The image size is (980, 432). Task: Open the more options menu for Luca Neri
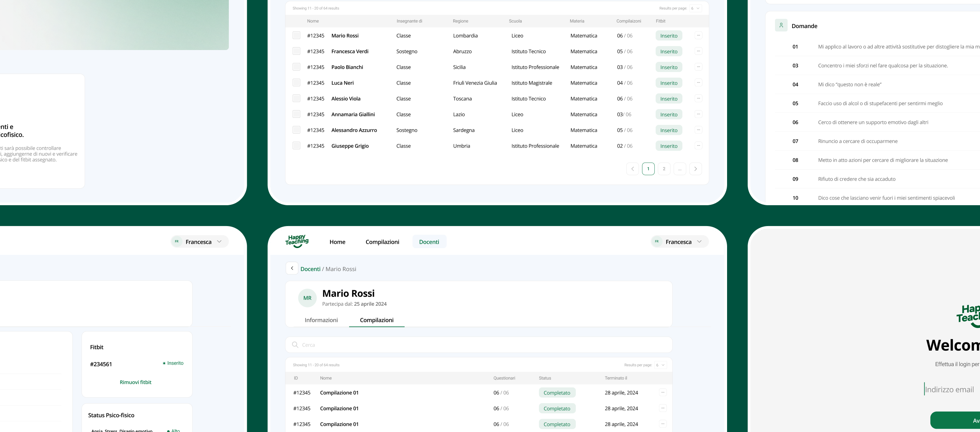tap(698, 82)
